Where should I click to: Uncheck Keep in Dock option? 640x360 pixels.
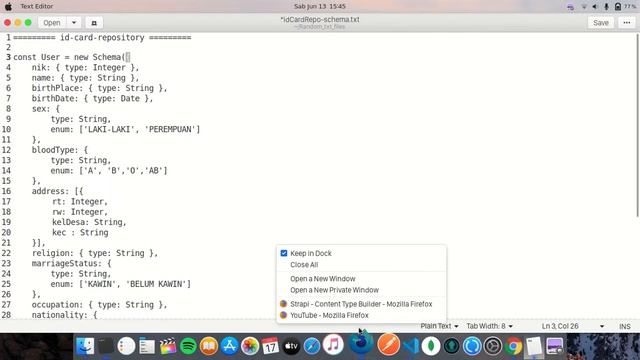[284, 253]
